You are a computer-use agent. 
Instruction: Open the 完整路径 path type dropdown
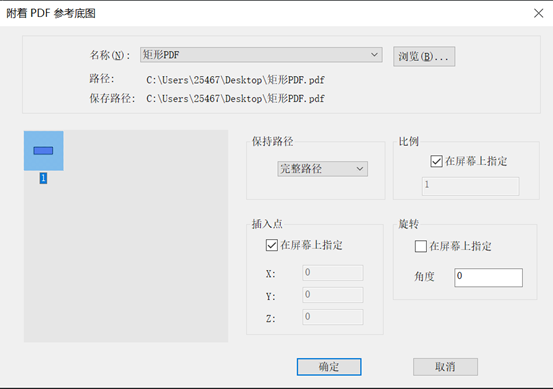(322, 169)
